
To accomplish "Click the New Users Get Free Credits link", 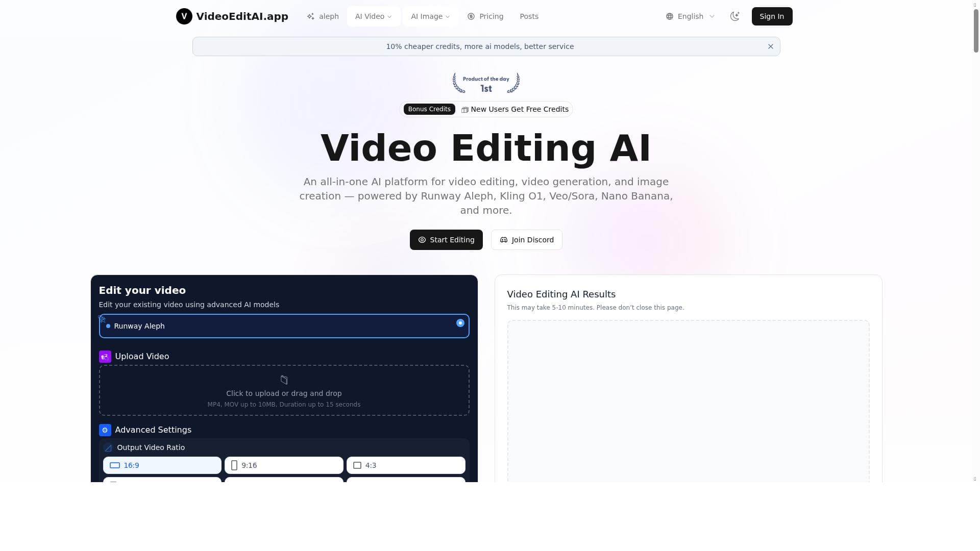I will coord(520,109).
